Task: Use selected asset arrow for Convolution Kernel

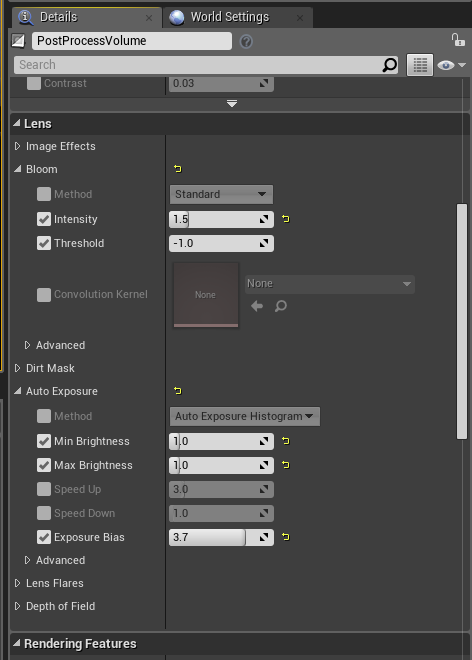Action: coord(257,306)
